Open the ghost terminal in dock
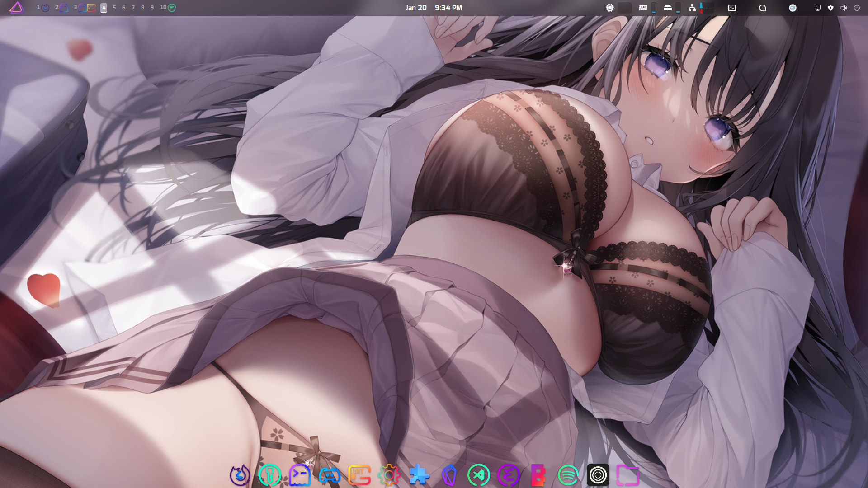868x488 pixels. point(299,475)
